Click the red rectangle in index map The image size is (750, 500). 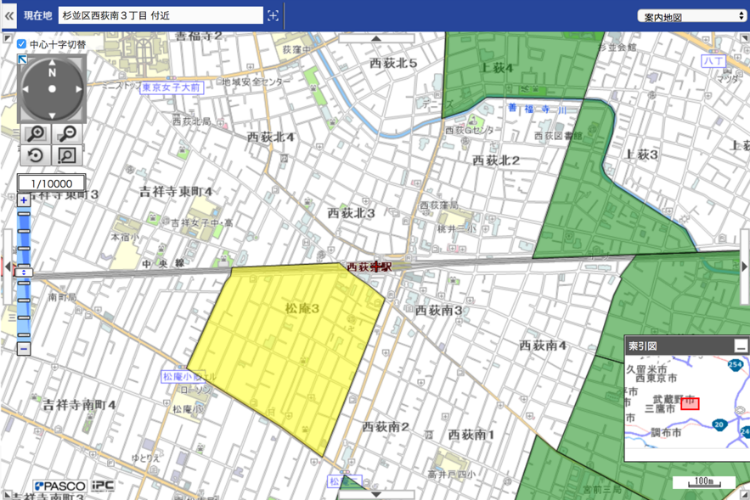pos(690,405)
